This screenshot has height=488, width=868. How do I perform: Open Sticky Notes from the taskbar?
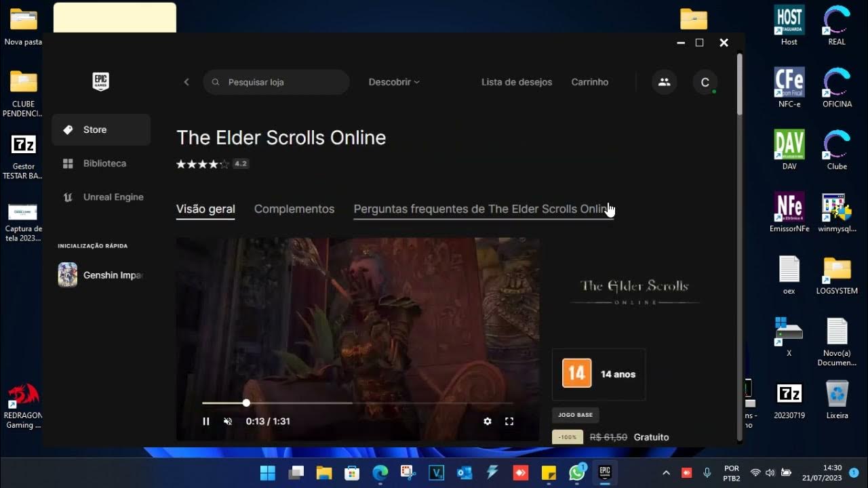tap(549, 472)
